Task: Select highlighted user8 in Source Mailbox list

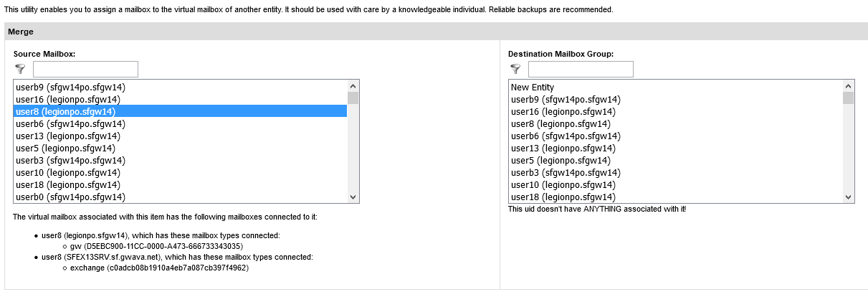Action: click(x=66, y=112)
